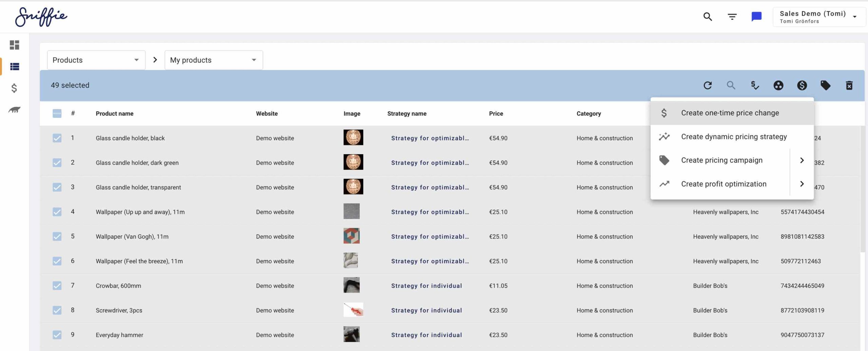Click trend arrow icon beside profit optimization
Screen dimensions: 868x351
click(664, 184)
